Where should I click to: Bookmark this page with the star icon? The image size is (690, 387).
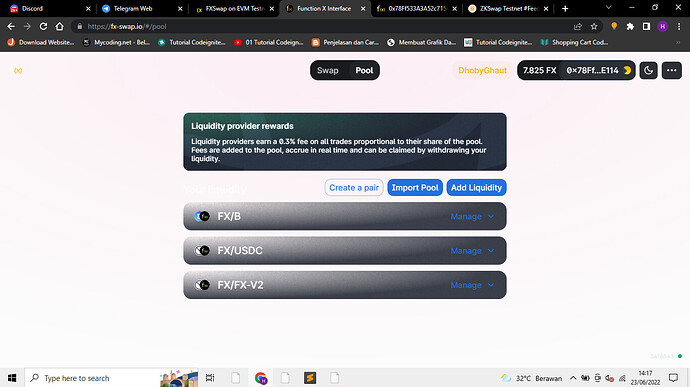click(594, 26)
